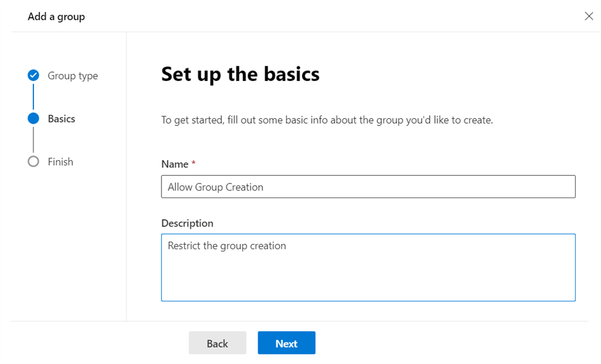Select the Group type step label
The width and height of the screenshot is (601, 364).
pos(72,75)
